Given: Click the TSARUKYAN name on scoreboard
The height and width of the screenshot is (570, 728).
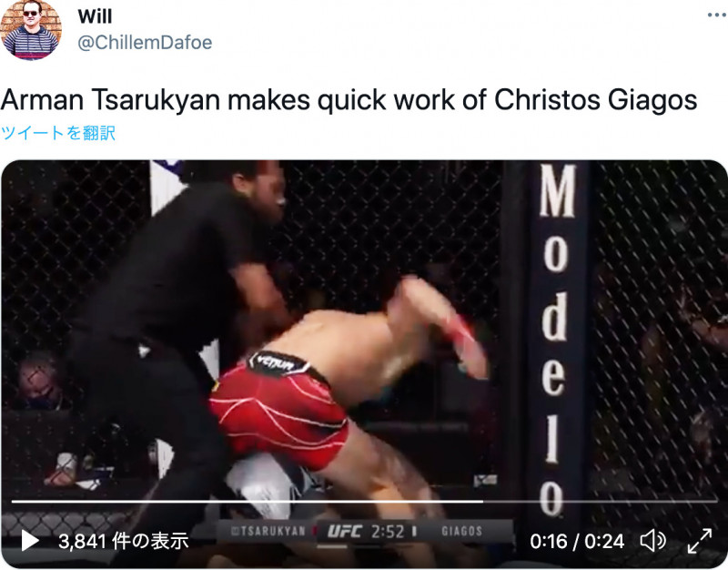Looking at the screenshot, I should tap(268, 531).
